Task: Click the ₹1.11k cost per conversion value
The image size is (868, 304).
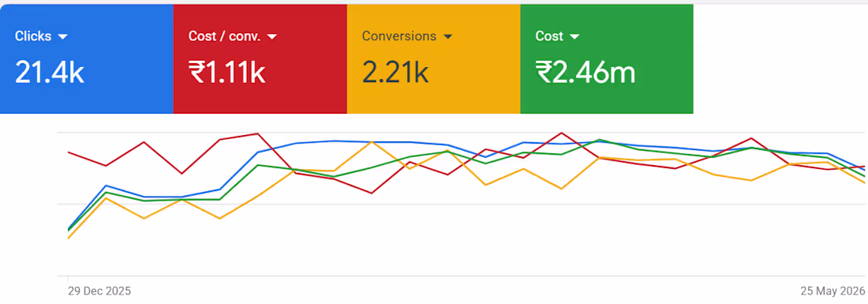Action: click(226, 73)
